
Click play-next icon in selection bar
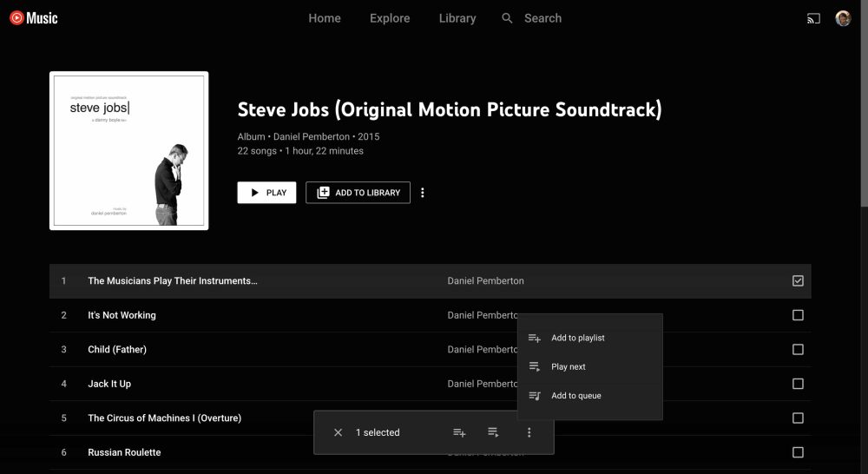point(493,432)
